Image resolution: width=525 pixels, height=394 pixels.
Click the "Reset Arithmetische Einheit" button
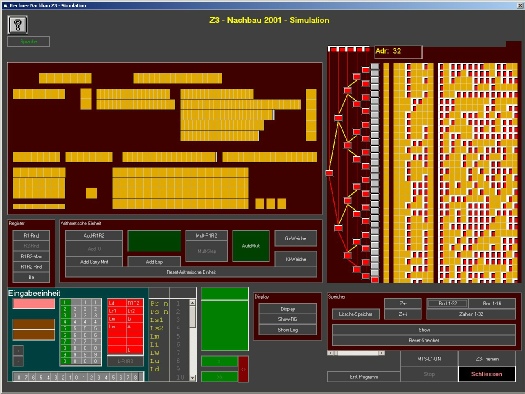coord(191,272)
